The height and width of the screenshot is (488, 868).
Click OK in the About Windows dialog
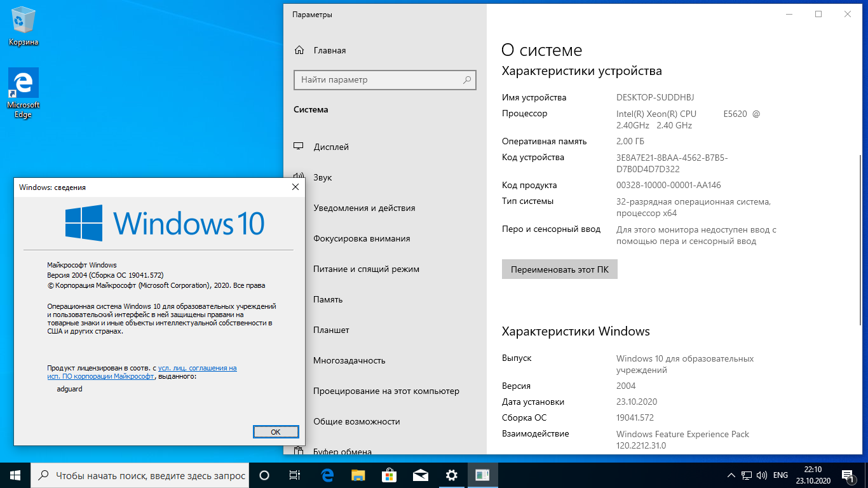(275, 431)
